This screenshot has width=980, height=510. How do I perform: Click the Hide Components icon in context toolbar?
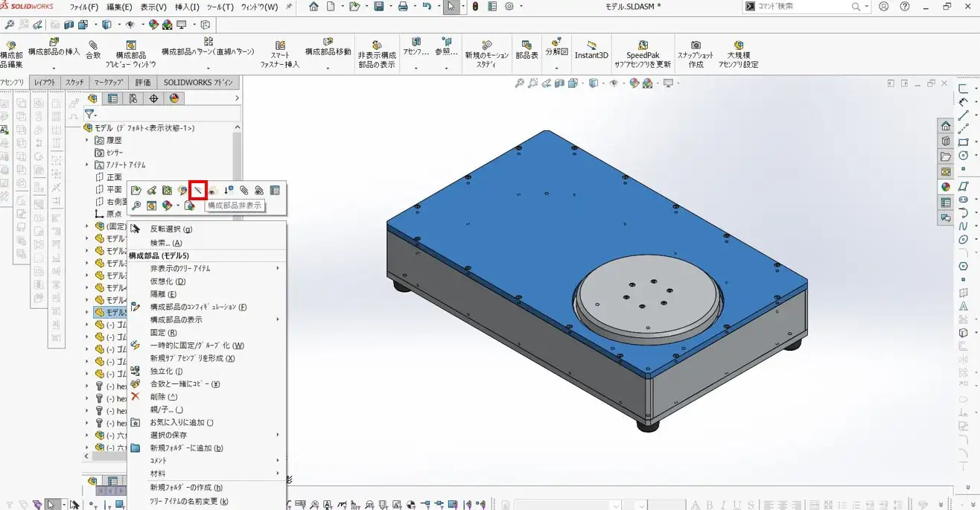click(x=198, y=191)
